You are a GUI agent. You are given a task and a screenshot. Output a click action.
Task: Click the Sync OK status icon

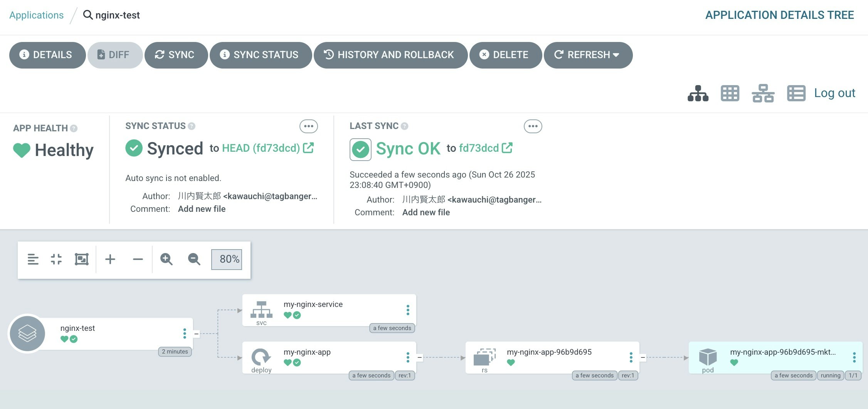click(360, 149)
